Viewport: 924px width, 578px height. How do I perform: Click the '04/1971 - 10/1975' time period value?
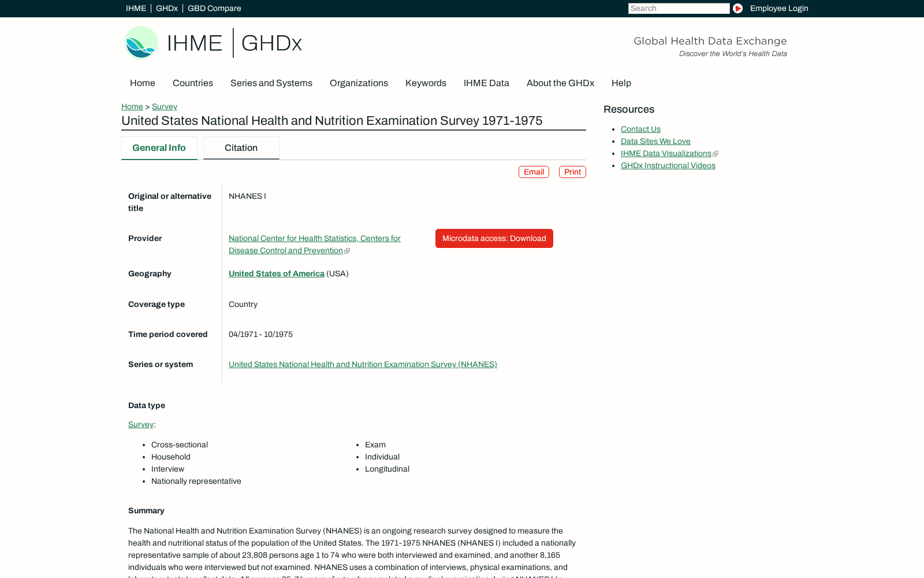click(x=260, y=334)
